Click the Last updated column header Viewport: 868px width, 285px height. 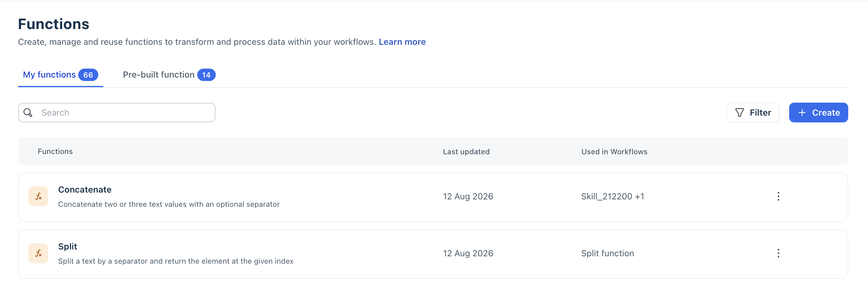tap(466, 151)
